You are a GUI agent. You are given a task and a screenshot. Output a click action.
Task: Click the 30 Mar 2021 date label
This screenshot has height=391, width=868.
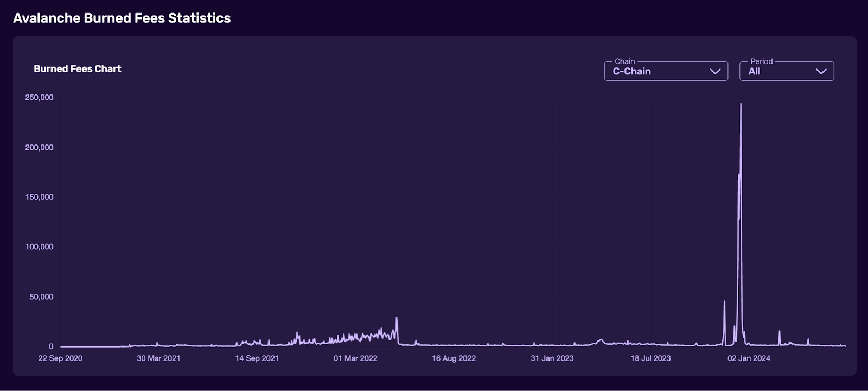pyautogui.click(x=158, y=358)
